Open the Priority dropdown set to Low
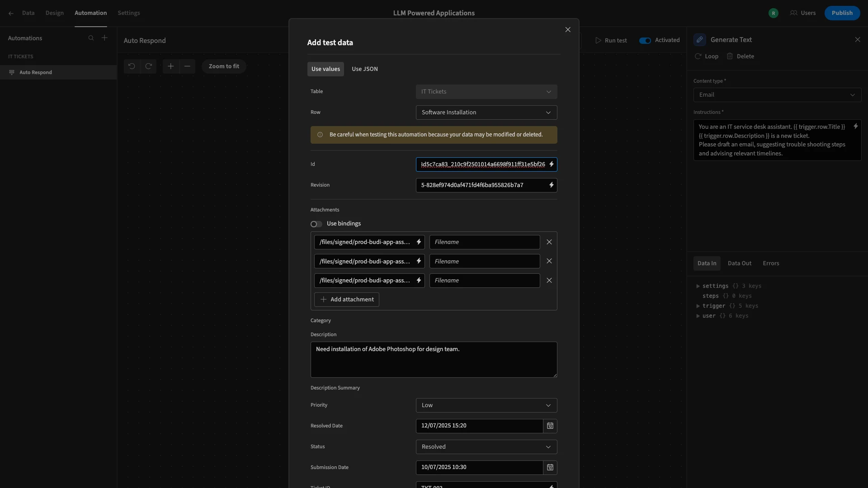868x488 pixels. coord(486,405)
